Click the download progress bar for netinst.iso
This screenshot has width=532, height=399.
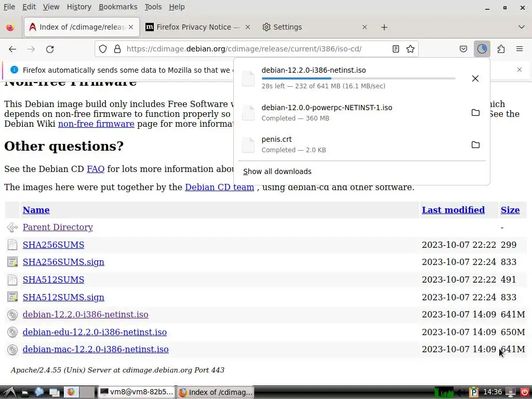point(358,78)
